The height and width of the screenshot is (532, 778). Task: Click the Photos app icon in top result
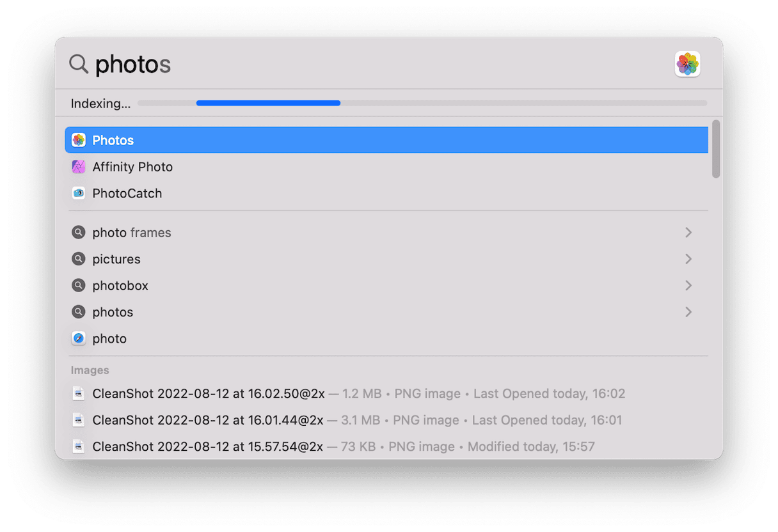[x=79, y=140]
